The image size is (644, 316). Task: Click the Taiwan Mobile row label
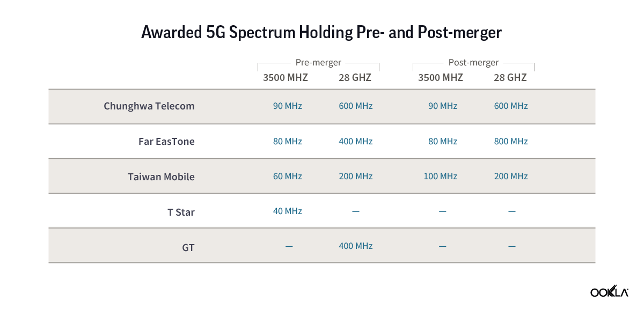(x=161, y=177)
